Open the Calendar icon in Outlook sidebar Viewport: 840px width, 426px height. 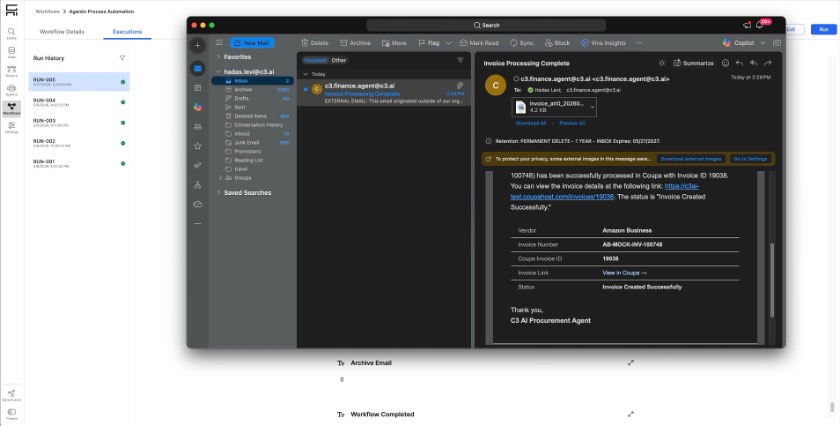point(198,88)
